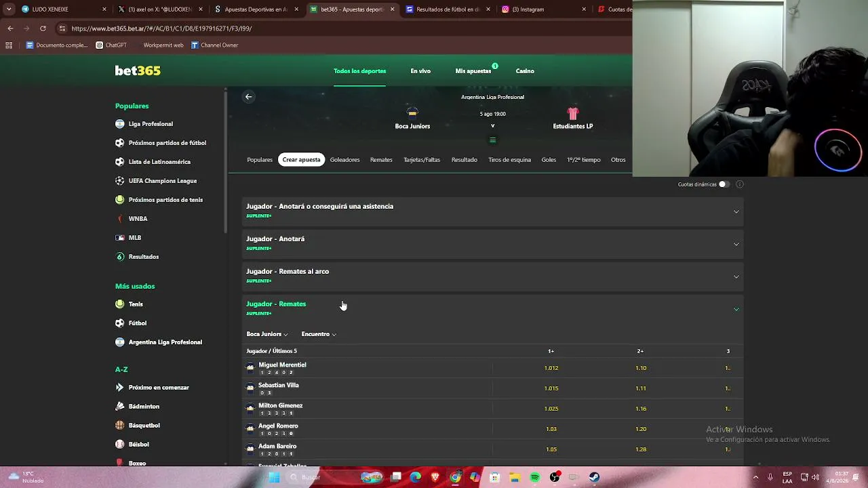Viewport: 868px width, 488px height.
Task: Click the Tenis ball icon under Más usados
Action: (x=120, y=304)
